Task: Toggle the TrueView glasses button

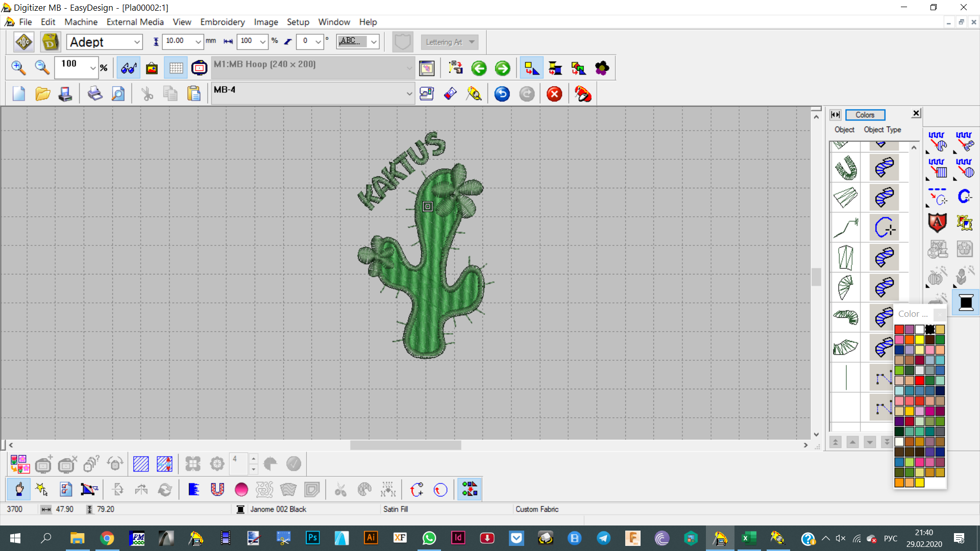Action: [128, 68]
